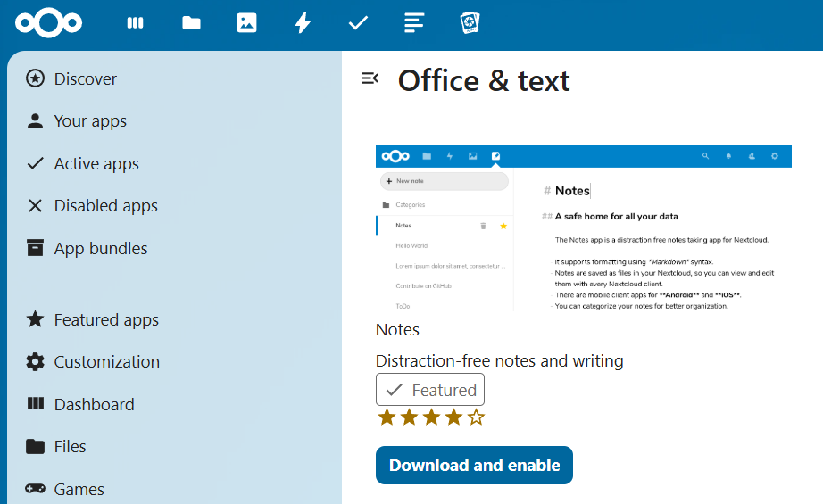This screenshot has height=504, width=823.
Task: Open the Tasks checkmark icon in the top bar
Action: pos(358,23)
